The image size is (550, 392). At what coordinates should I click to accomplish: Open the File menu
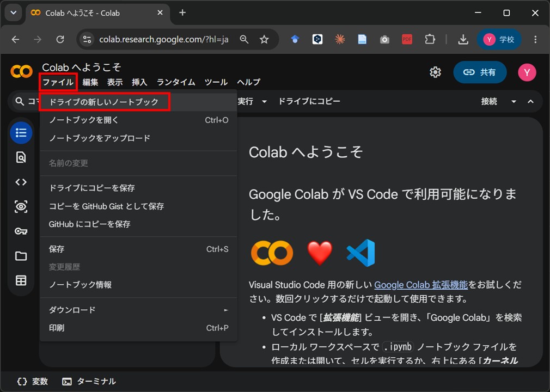(x=58, y=82)
